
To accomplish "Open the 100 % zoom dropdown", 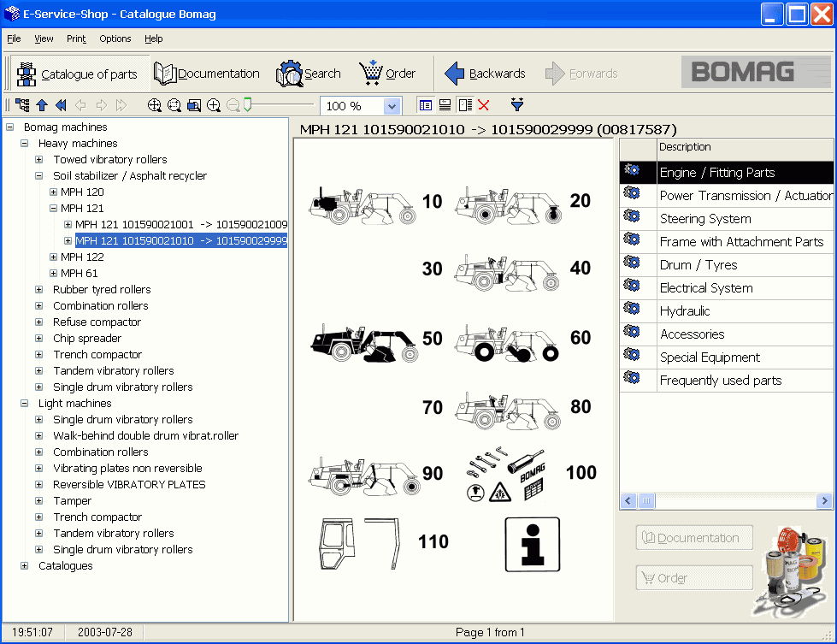I will coord(392,106).
